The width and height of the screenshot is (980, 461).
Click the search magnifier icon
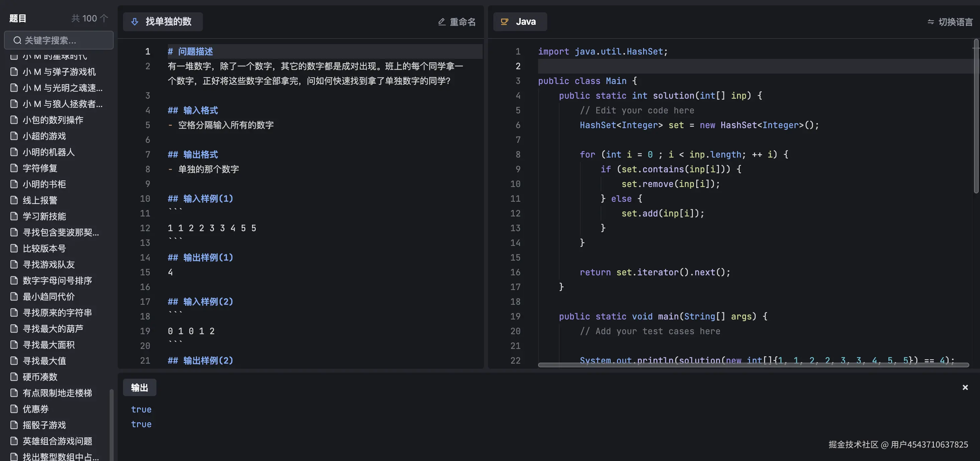pyautogui.click(x=17, y=40)
